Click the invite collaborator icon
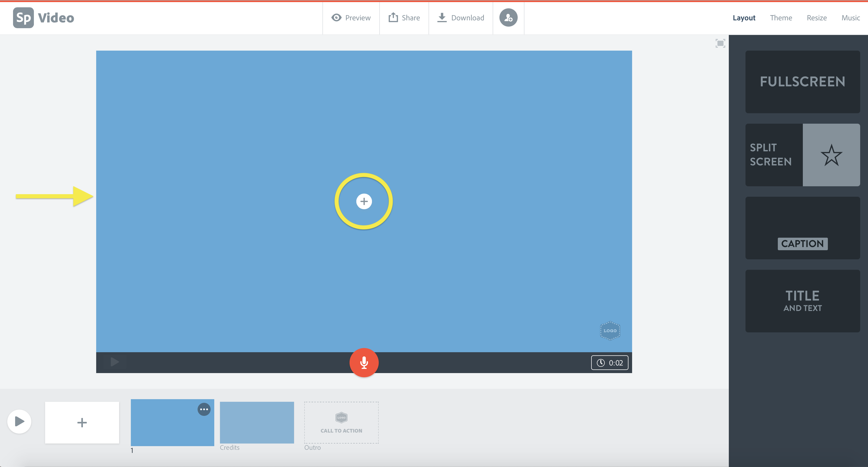Image resolution: width=868 pixels, height=467 pixels. [x=508, y=17]
